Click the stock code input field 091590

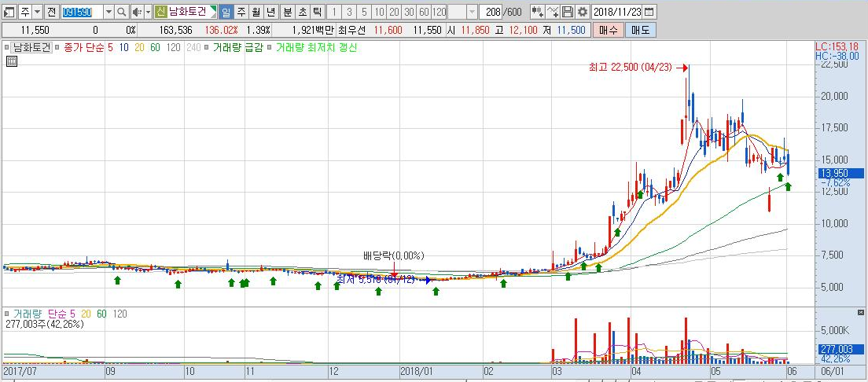tap(82, 12)
